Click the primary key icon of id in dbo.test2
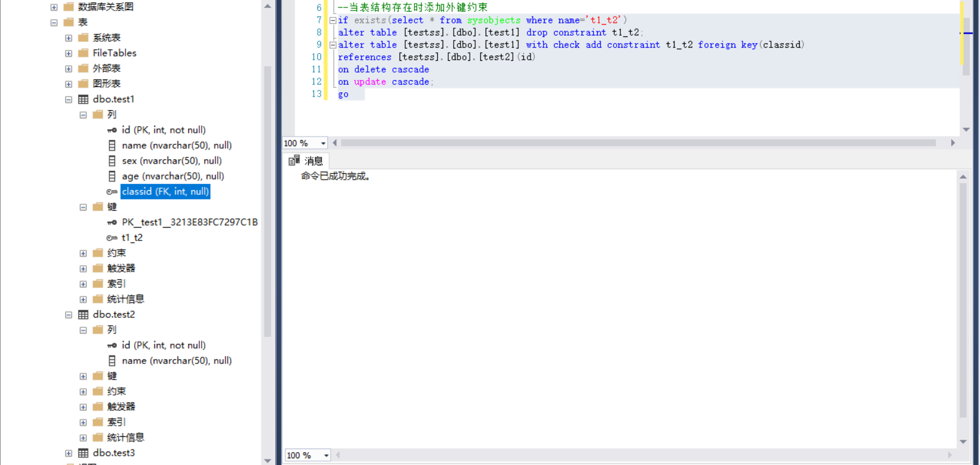This screenshot has height=465, width=980. point(112,345)
